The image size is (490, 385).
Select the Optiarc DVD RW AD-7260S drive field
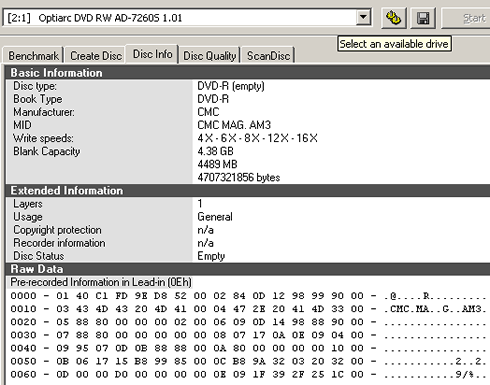tap(187, 17)
